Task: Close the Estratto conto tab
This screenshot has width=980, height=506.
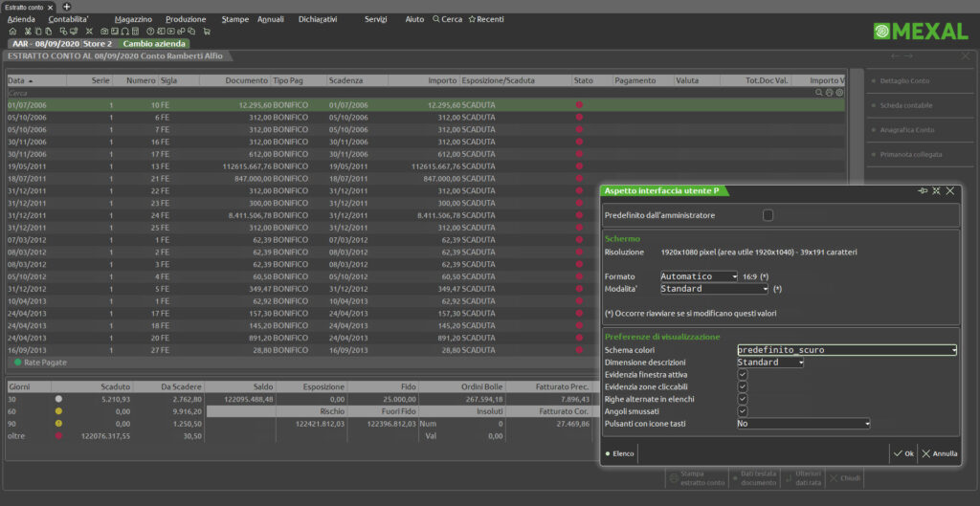Action: click(49, 7)
